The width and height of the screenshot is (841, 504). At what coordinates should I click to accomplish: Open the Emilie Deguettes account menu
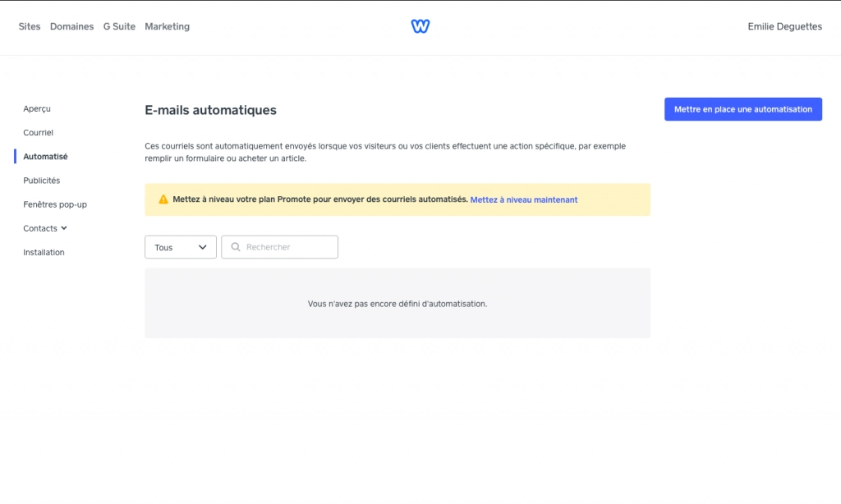click(784, 26)
